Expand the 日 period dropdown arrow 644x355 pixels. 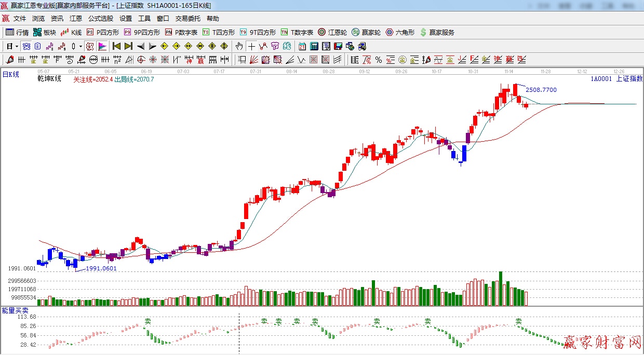tap(17, 46)
